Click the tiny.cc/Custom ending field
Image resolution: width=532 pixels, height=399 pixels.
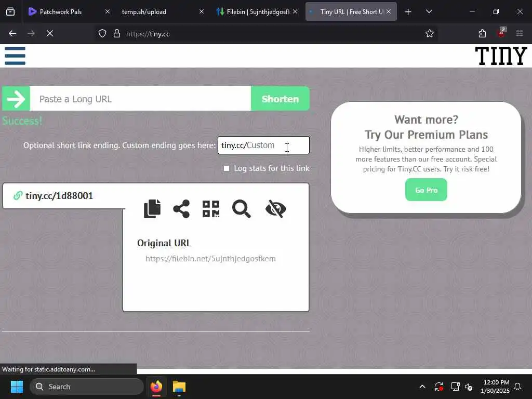click(x=263, y=145)
